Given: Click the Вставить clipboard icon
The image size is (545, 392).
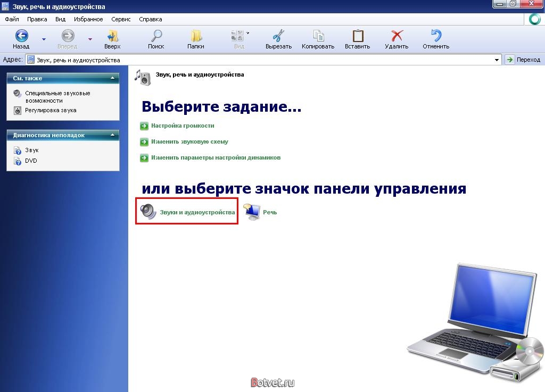Looking at the screenshot, I should pos(358,36).
